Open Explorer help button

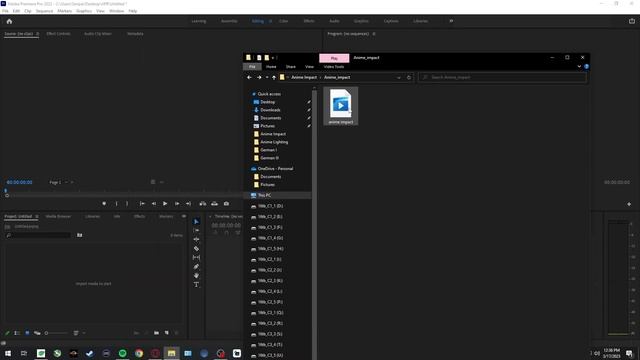pos(586,67)
